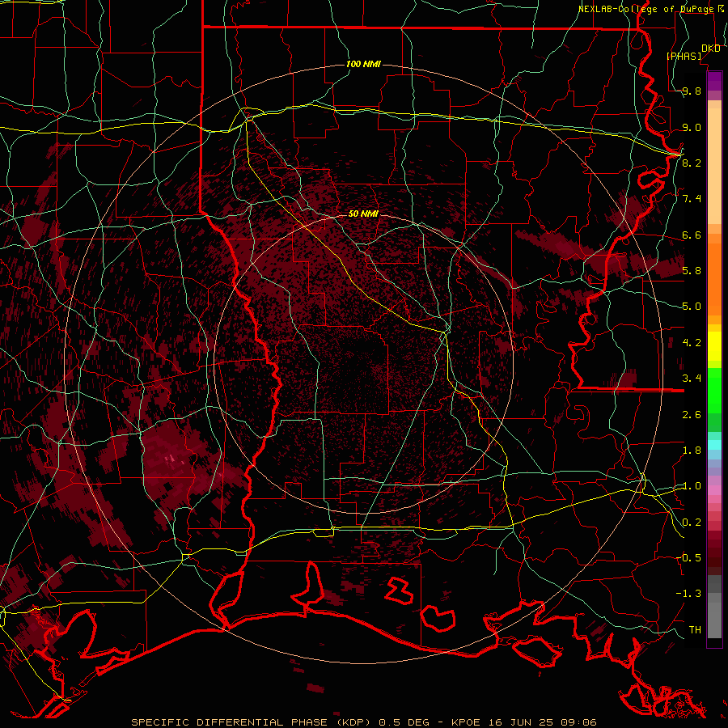This screenshot has width=728, height=728.
Task: Click the cyan colorbar segment
Action: (714, 444)
